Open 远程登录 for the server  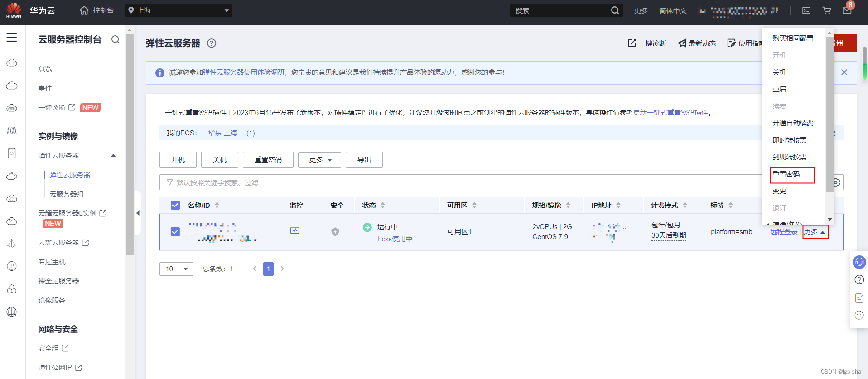(x=784, y=231)
